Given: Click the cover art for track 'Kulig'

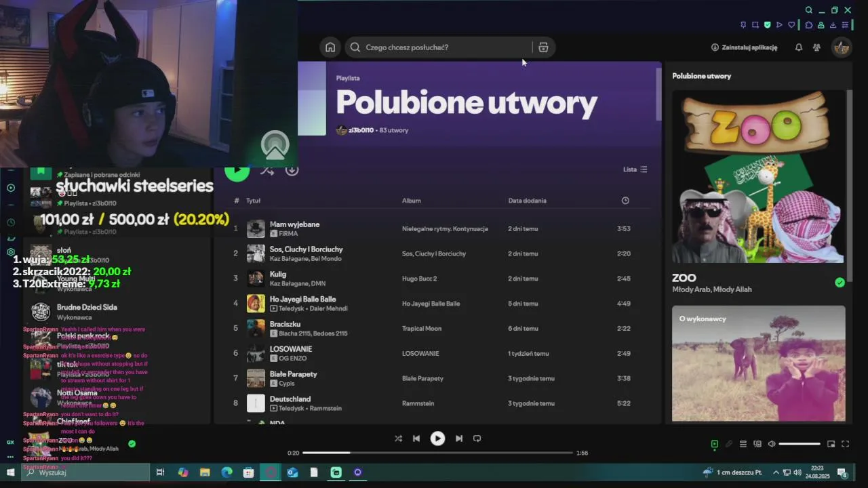Looking at the screenshot, I should tap(256, 279).
